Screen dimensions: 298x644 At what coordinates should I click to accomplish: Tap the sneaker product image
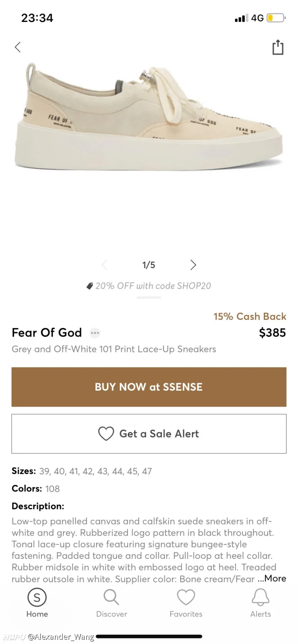coord(149,115)
